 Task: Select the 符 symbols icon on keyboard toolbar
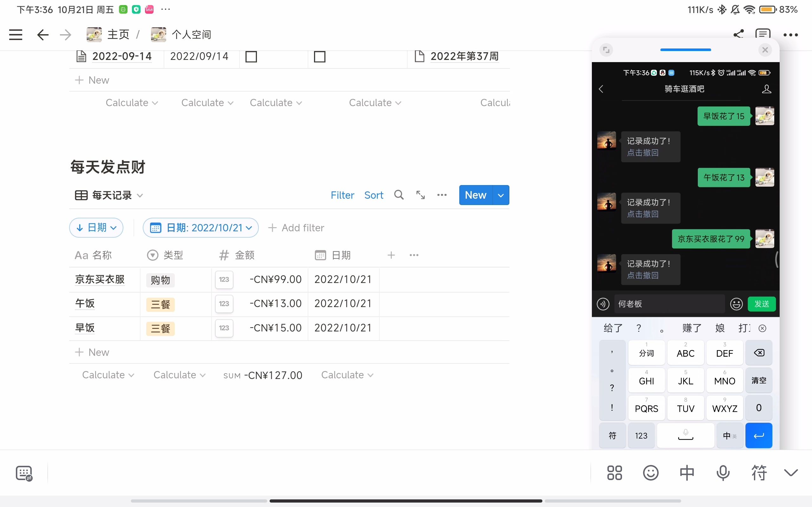pyautogui.click(x=759, y=473)
